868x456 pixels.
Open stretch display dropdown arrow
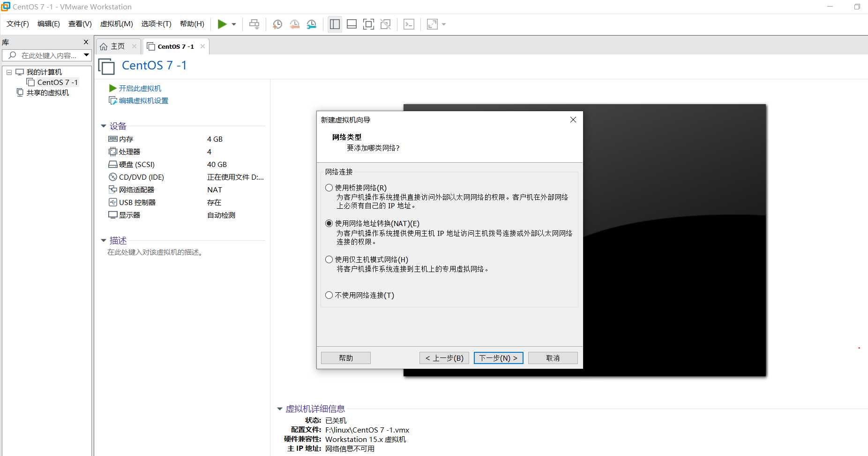pos(444,24)
